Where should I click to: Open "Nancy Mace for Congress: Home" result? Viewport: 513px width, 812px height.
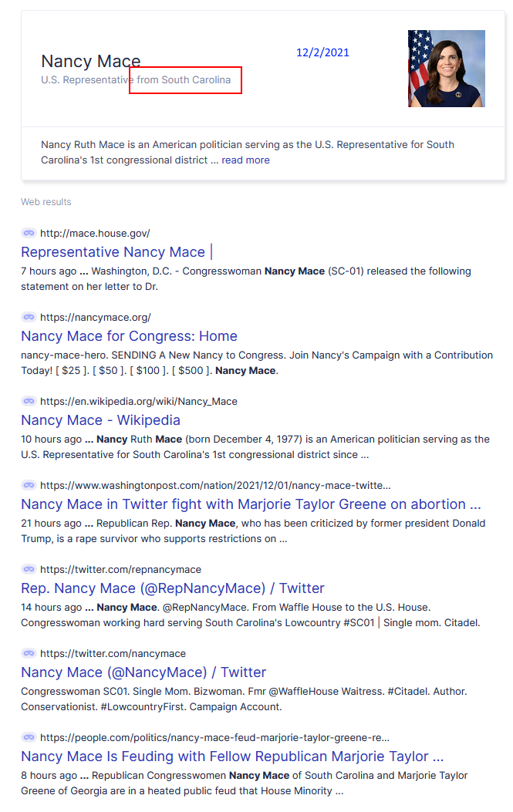click(x=129, y=336)
